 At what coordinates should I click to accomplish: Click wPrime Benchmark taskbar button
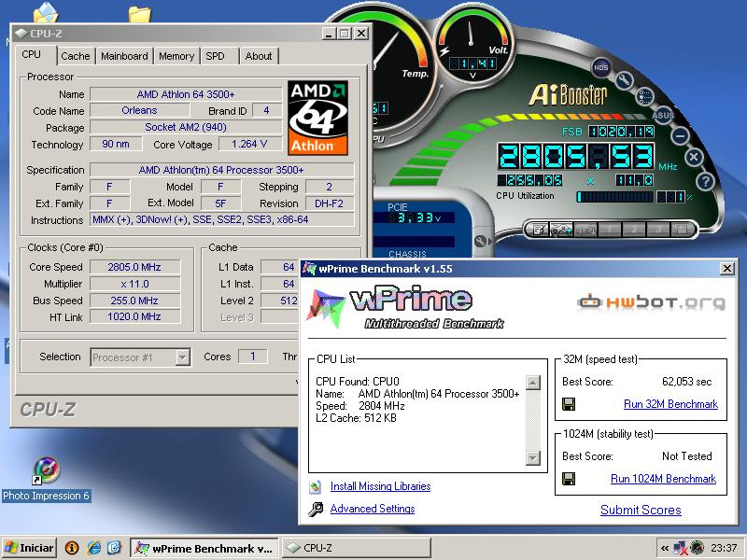click(204, 548)
